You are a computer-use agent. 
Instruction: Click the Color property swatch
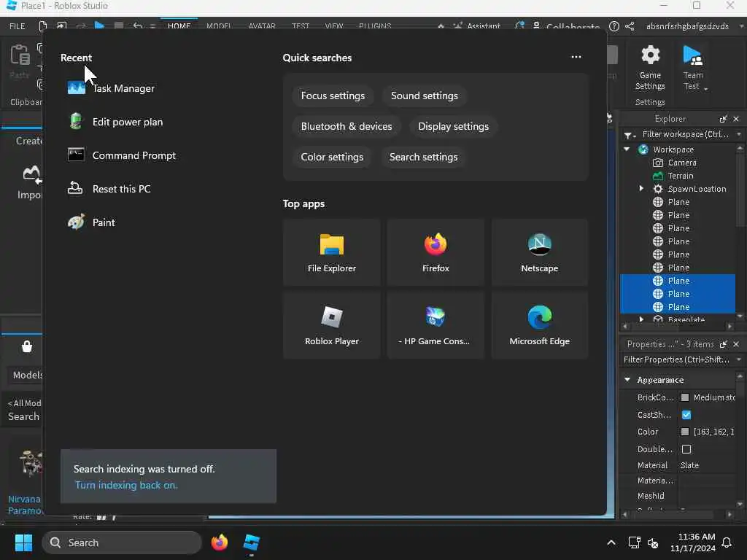tap(684, 432)
